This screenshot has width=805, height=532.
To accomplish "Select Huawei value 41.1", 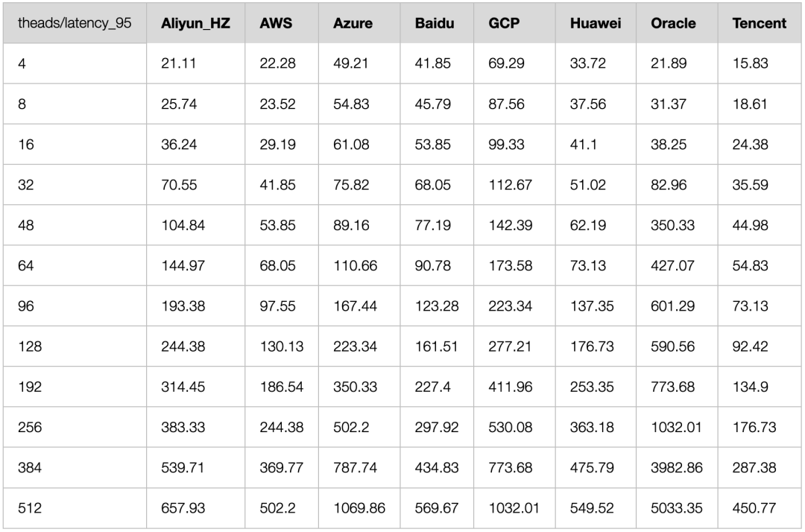I will 596,145.
